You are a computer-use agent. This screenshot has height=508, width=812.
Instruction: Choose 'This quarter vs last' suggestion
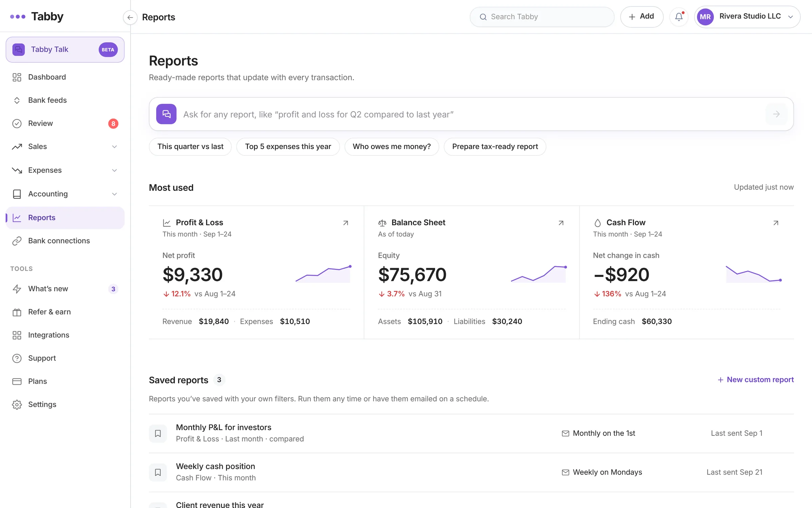pos(190,147)
